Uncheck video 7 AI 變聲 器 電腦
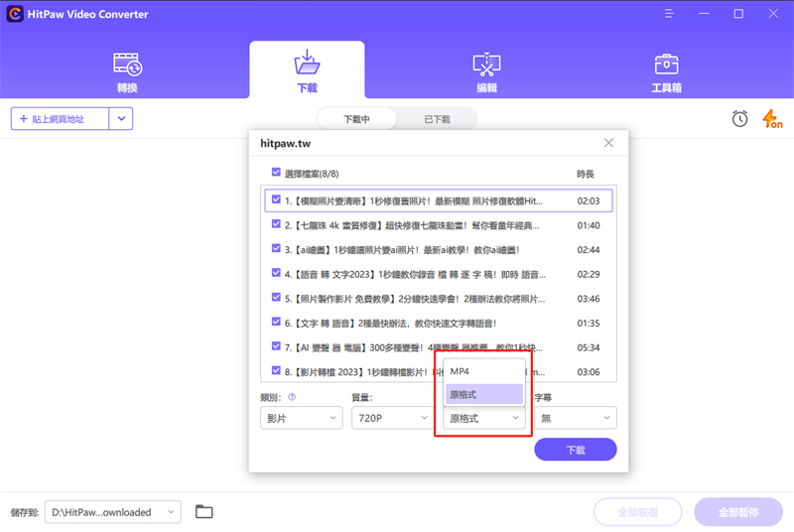 pyautogui.click(x=276, y=346)
